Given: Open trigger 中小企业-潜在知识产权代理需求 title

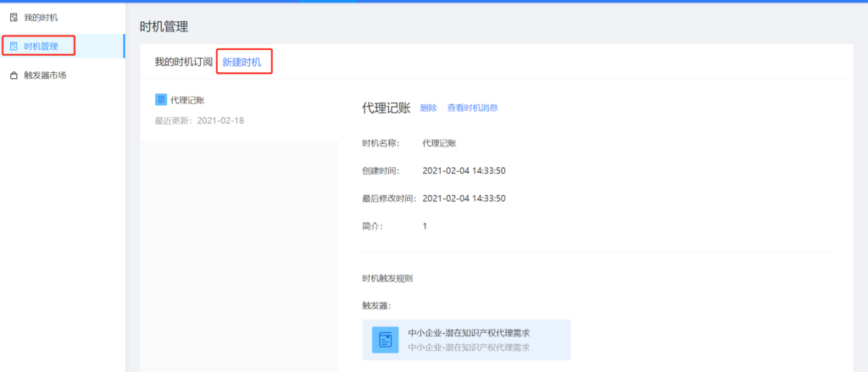Looking at the screenshot, I should tap(475, 332).
